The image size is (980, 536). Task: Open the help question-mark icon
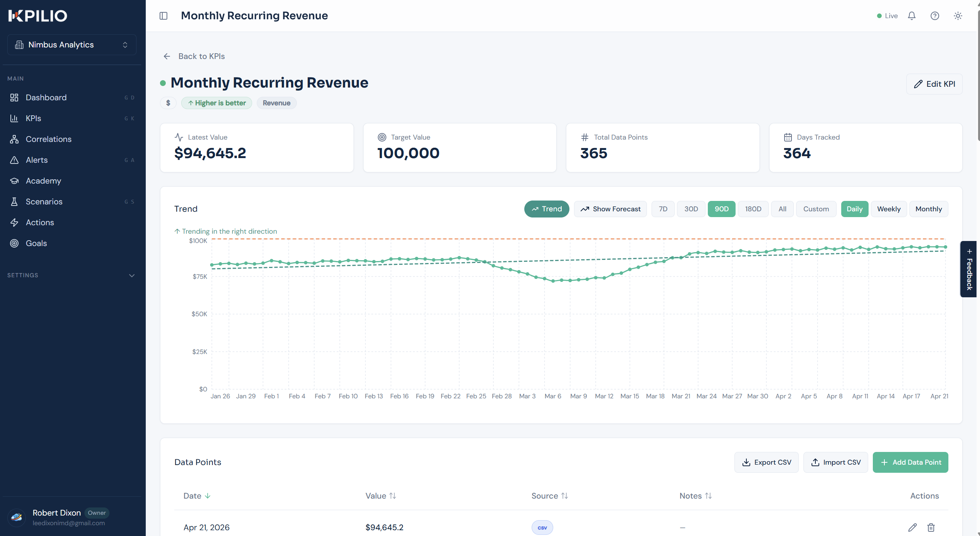[x=935, y=16]
